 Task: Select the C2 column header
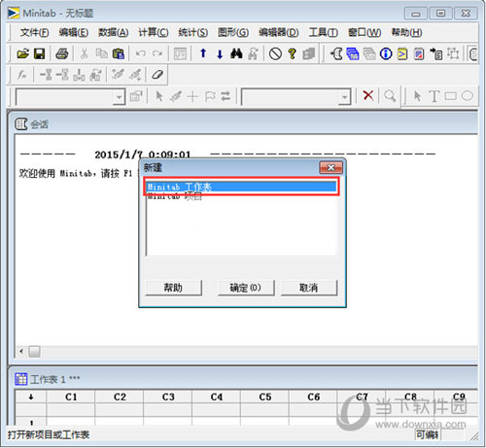pos(120,397)
